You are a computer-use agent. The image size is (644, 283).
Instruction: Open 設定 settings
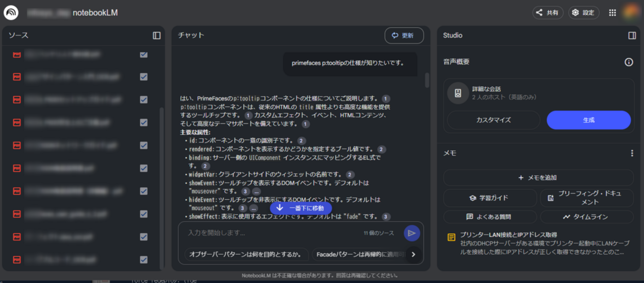(x=584, y=13)
